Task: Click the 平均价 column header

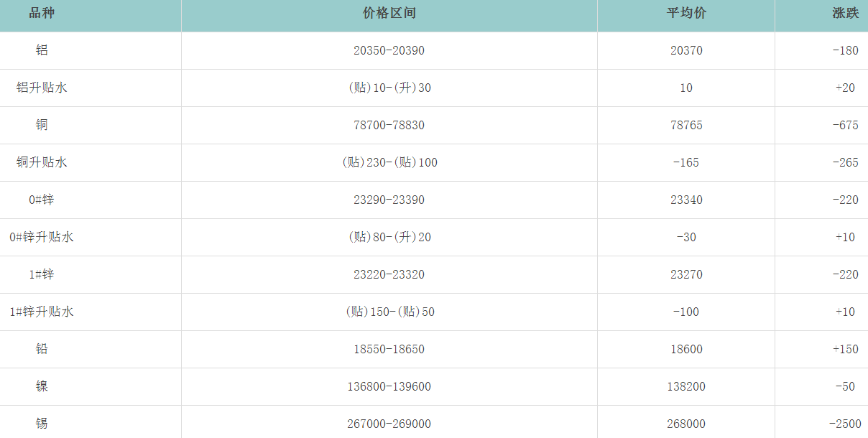Action: pyautogui.click(x=685, y=14)
